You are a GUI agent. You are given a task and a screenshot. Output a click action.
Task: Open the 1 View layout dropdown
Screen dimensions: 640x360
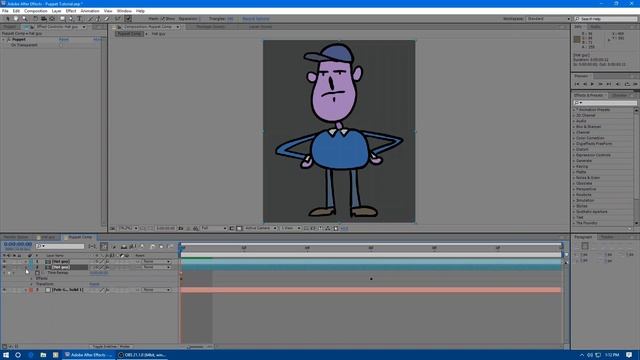point(290,229)
